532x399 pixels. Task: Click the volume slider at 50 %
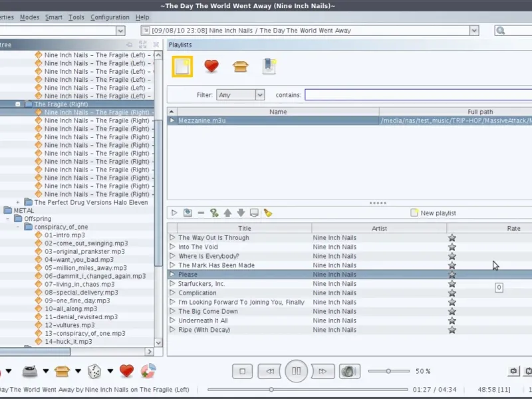(389, 371)
